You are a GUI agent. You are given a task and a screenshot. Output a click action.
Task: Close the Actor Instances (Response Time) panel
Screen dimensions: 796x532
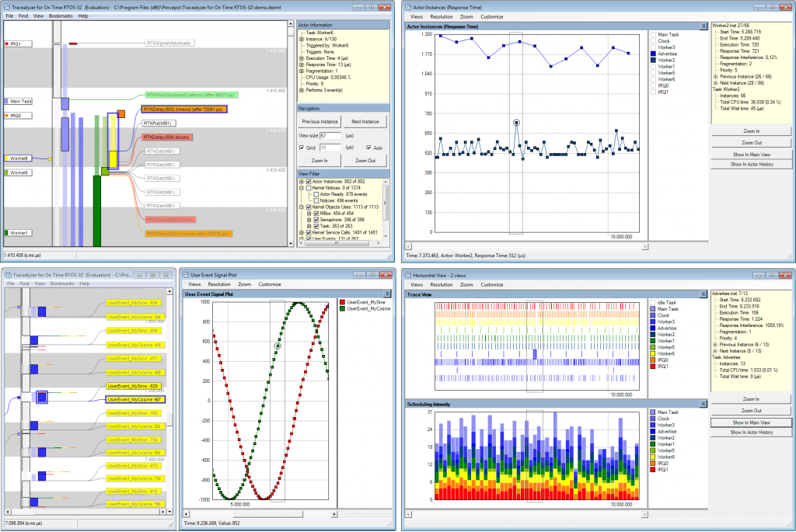(703, 26)
